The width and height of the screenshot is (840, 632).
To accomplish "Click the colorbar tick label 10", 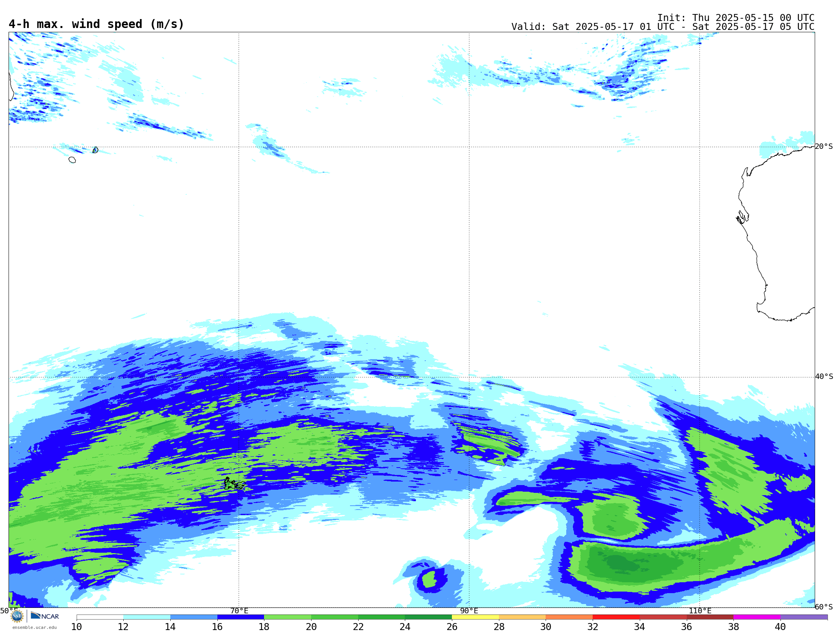I will [x=77, y=627].
